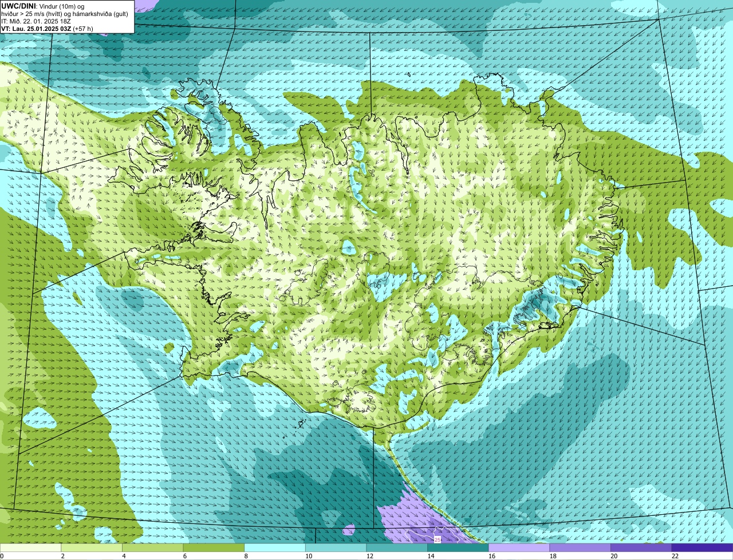Click the legend tick label '16'

[492, 556]
